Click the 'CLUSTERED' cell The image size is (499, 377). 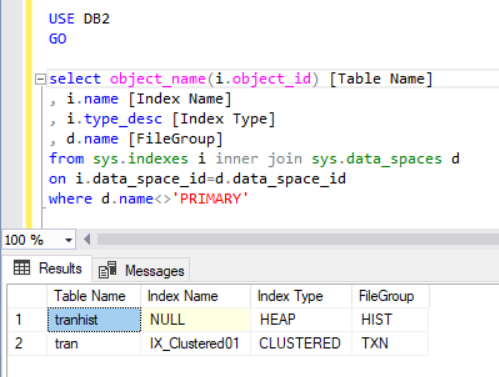(301, 343)
